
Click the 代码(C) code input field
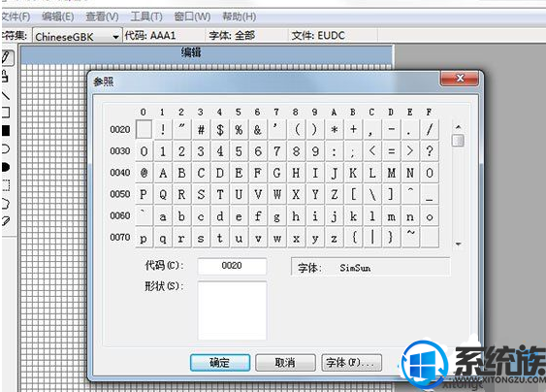(232, 266)
